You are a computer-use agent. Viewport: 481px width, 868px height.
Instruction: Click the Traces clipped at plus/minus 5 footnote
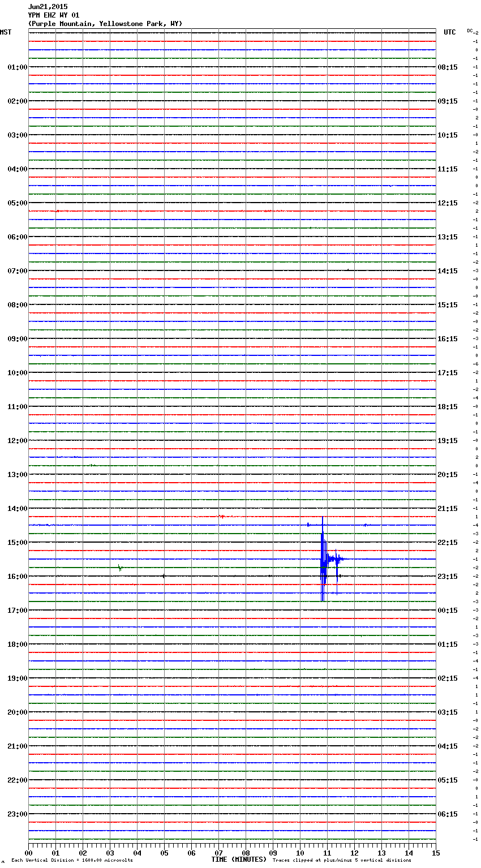click(x=342, y=861)
